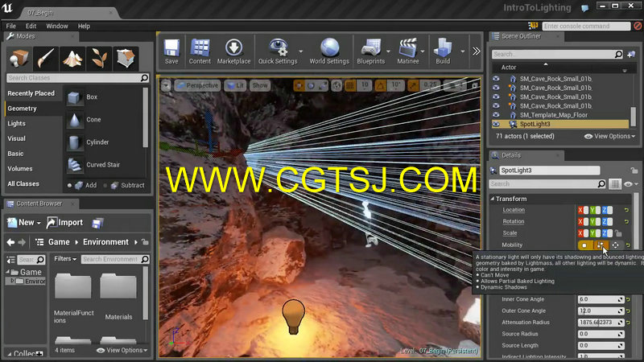Select the Paint mode brush icon
The width and height of the screenshot is (644, 362).
point(46,58)
